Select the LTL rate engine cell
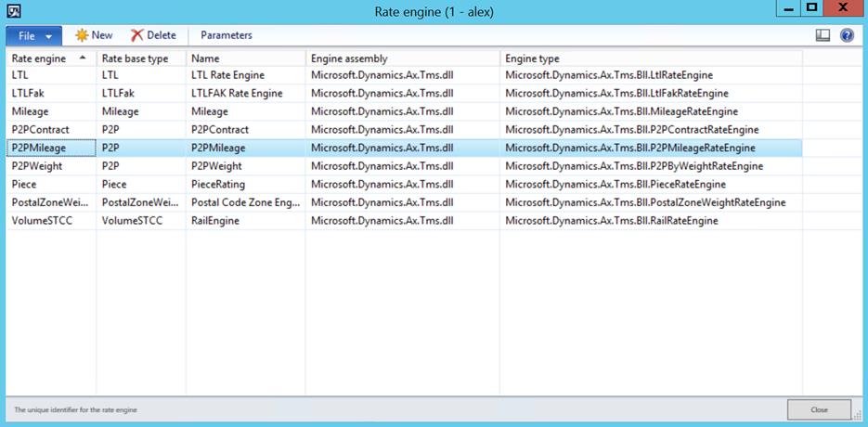Image resolution: width=868 pixels, height=427 pixels. (51, 75)
